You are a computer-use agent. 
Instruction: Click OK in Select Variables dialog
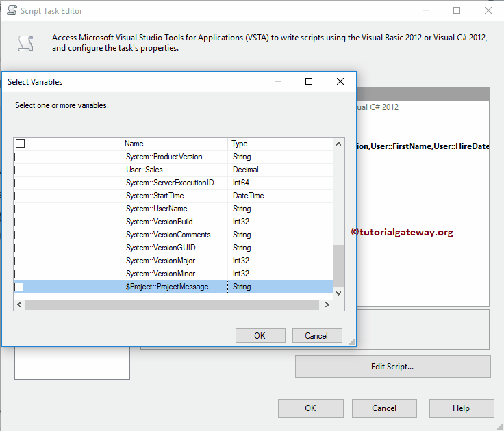(x=260, y=336)
